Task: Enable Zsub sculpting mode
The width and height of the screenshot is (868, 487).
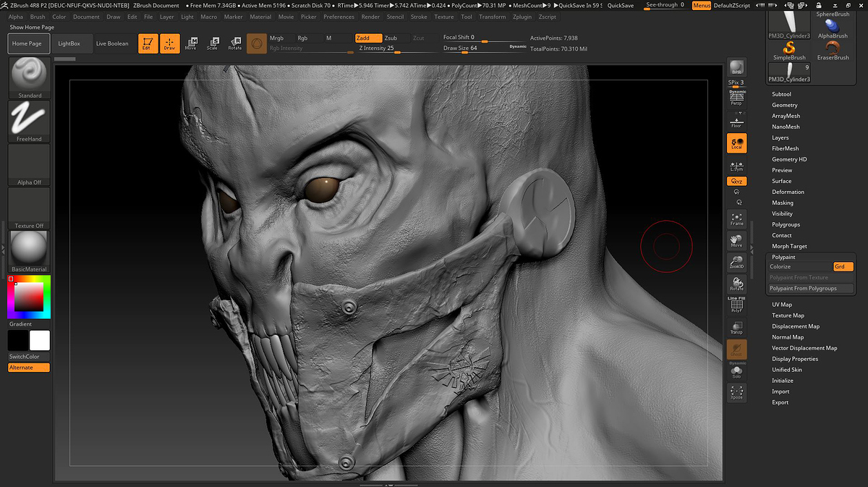Action: click(391, 38)
